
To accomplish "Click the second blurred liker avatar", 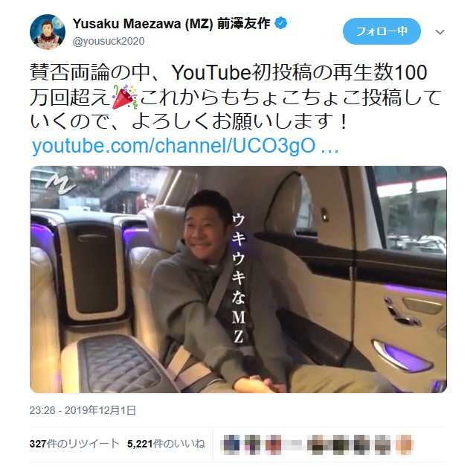I will pyautogui.click(x=252, y=444).
